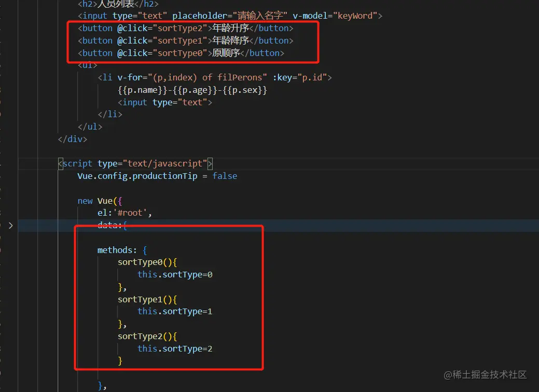This screenshot has width=539, height=392.
Task: Click the this.sortType=2 statement
Action: click(x=175, y=348)
